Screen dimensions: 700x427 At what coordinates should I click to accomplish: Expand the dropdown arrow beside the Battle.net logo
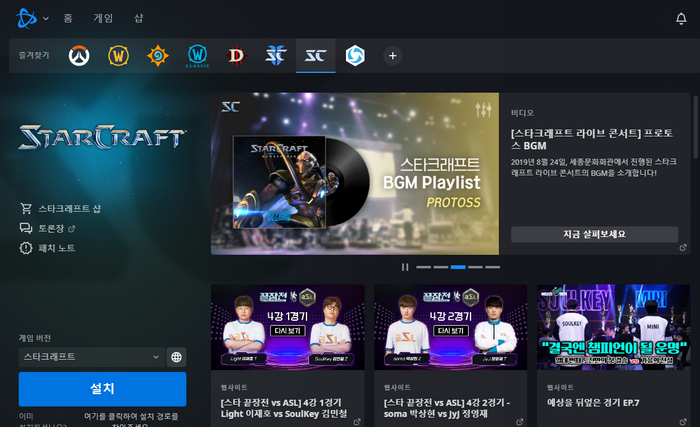(46, 18)
